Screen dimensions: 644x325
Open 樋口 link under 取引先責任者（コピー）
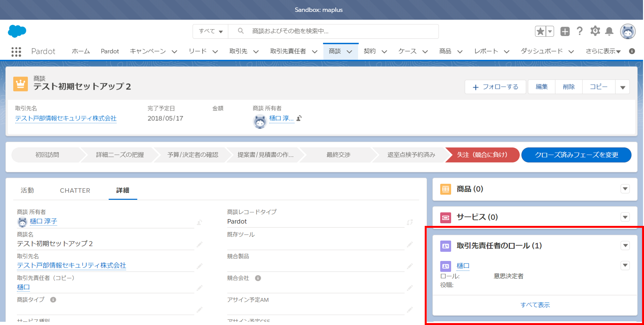[23, 287]
